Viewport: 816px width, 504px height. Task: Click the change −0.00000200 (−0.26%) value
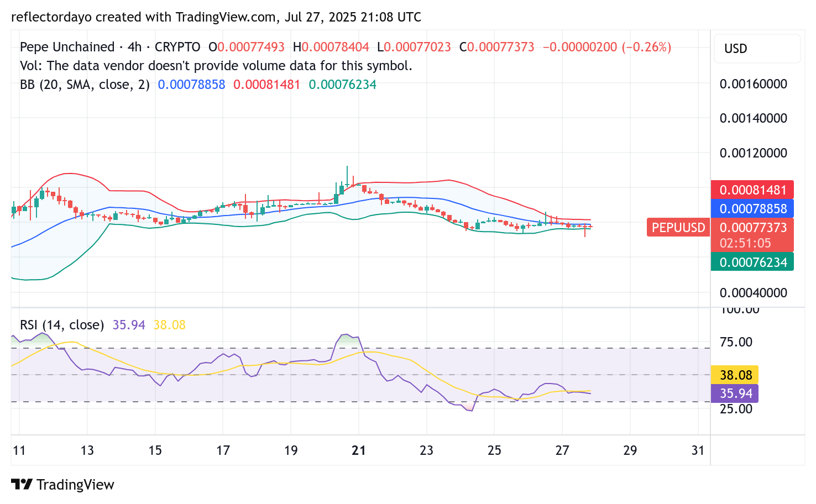(607, 47)
